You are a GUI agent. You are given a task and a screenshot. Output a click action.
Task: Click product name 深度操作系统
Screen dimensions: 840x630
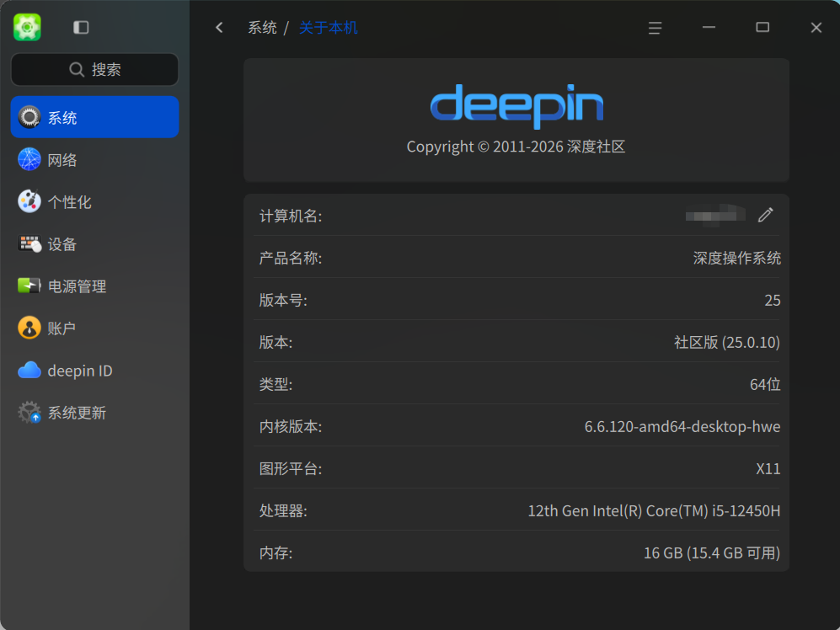(736, 258)
